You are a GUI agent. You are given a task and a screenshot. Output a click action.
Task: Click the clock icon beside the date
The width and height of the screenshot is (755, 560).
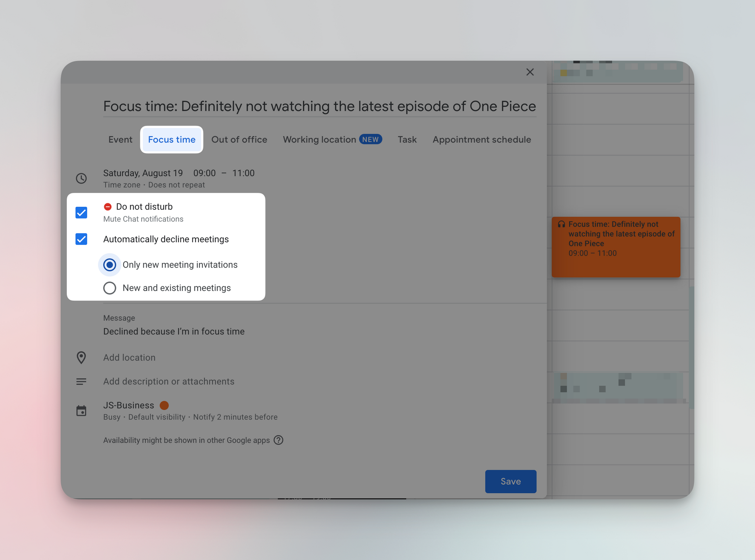coord(81,178)
